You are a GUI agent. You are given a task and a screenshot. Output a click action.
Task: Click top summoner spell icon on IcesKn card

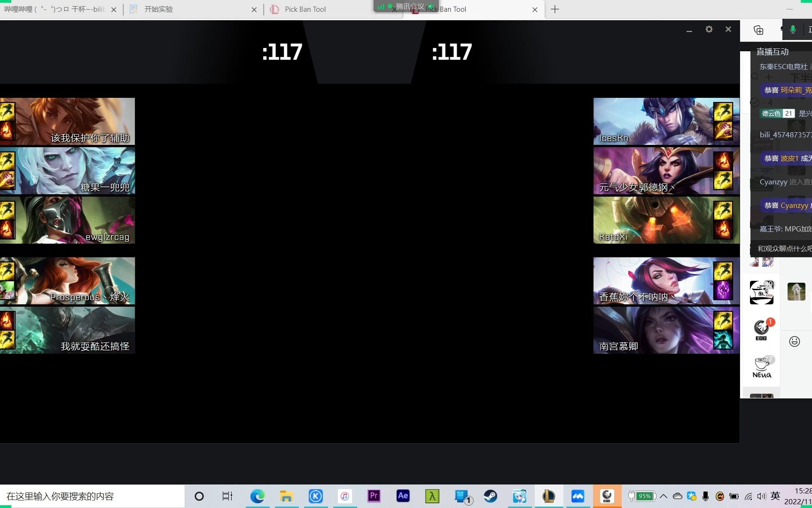[723, 112]
